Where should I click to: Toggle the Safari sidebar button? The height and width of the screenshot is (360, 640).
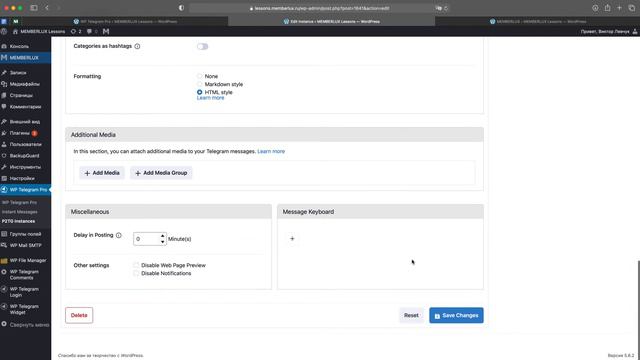point(34,8)
